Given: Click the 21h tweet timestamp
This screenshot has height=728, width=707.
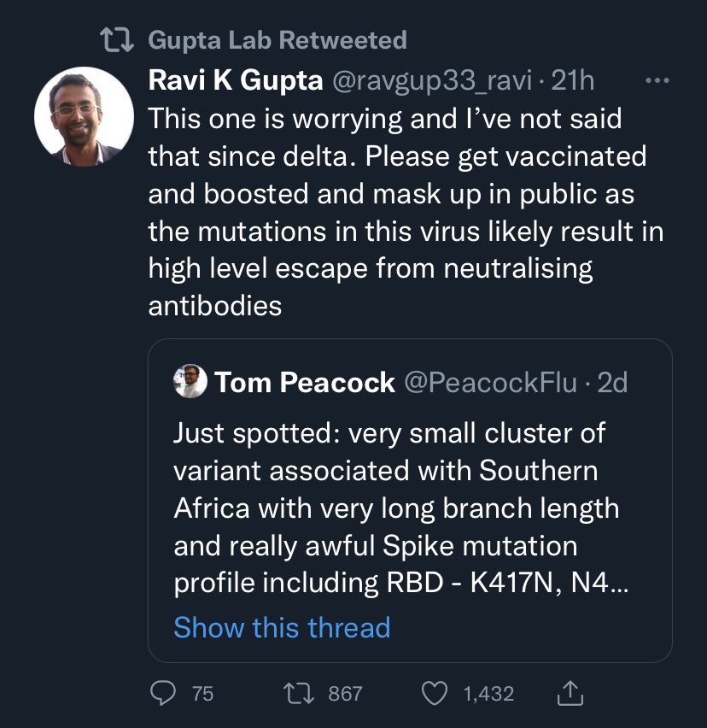Looking at the screenshot, I should 573,81.
